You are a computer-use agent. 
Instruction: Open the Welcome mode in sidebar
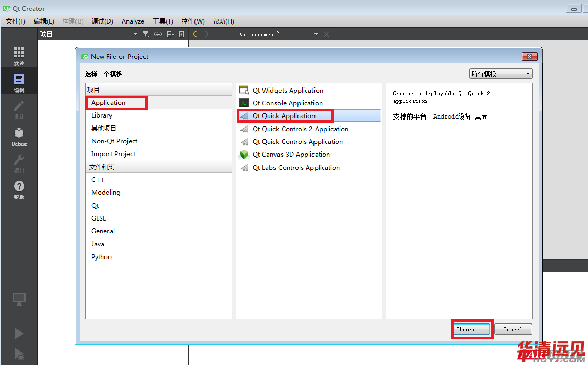click(19, 56)
